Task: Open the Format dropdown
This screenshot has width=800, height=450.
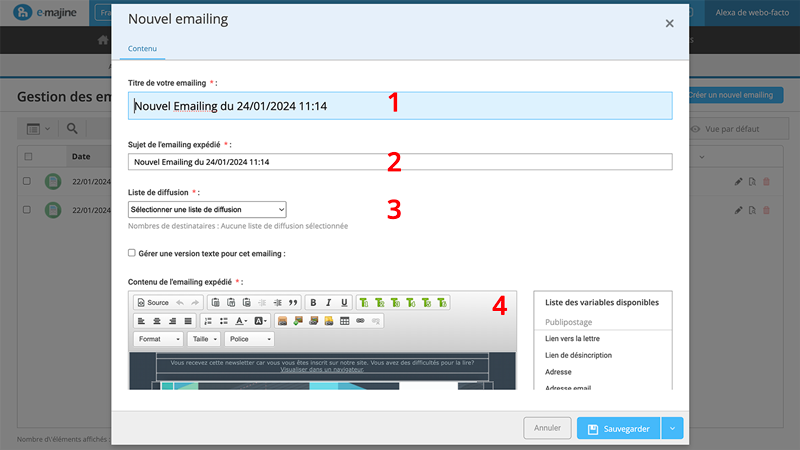Action: (158, 339)
